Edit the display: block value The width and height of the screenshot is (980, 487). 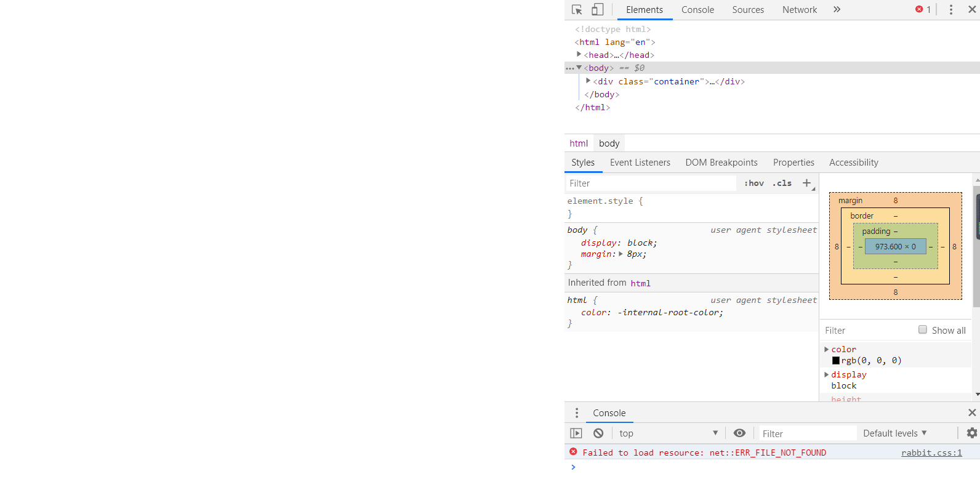(x=640, y=243)
